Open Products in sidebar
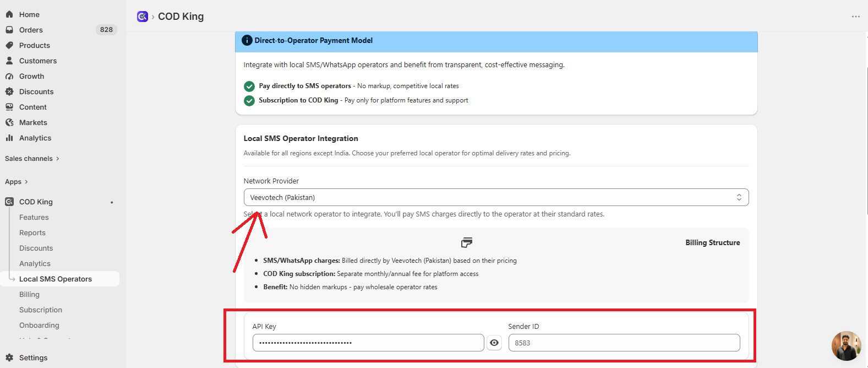The height and width of the screenshot is (368, 868). point(35,45)
